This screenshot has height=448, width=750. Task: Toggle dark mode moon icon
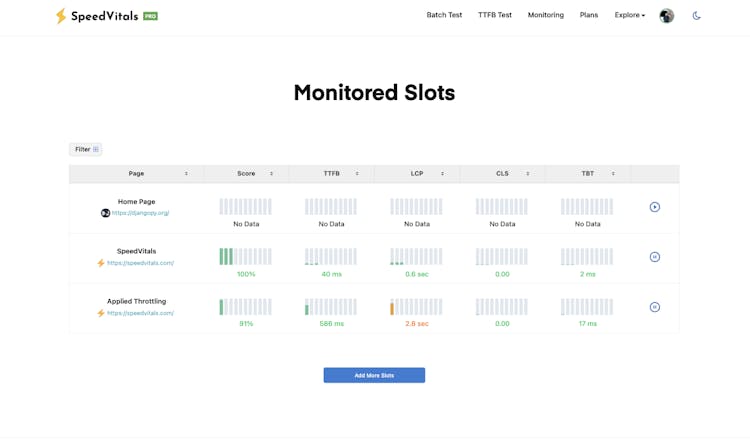[x=697, y=16]
